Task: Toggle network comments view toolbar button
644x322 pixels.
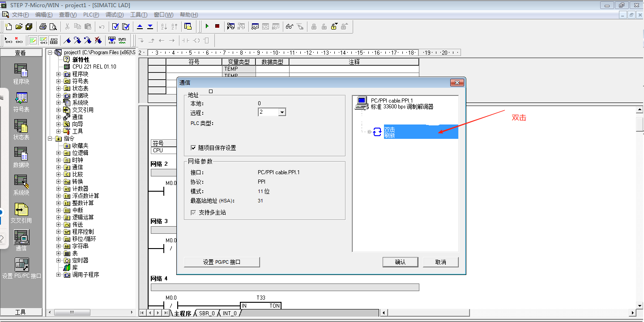Action: point(43,40)
